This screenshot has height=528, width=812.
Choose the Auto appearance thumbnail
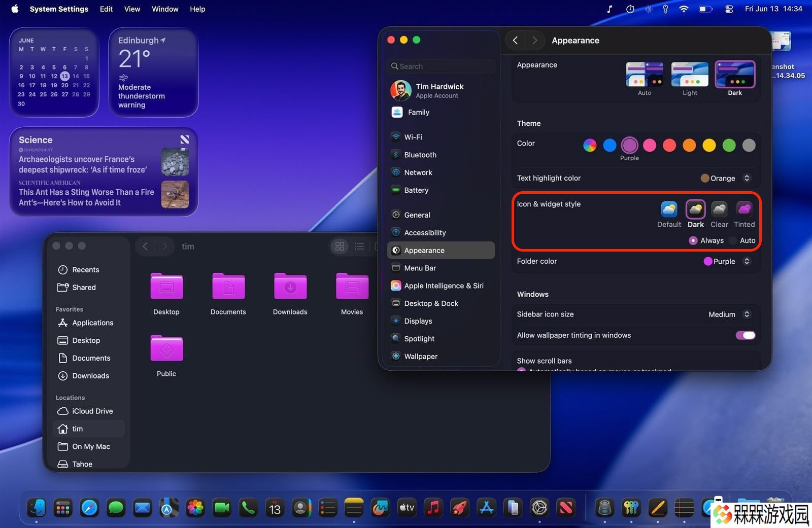pos(645,75)
